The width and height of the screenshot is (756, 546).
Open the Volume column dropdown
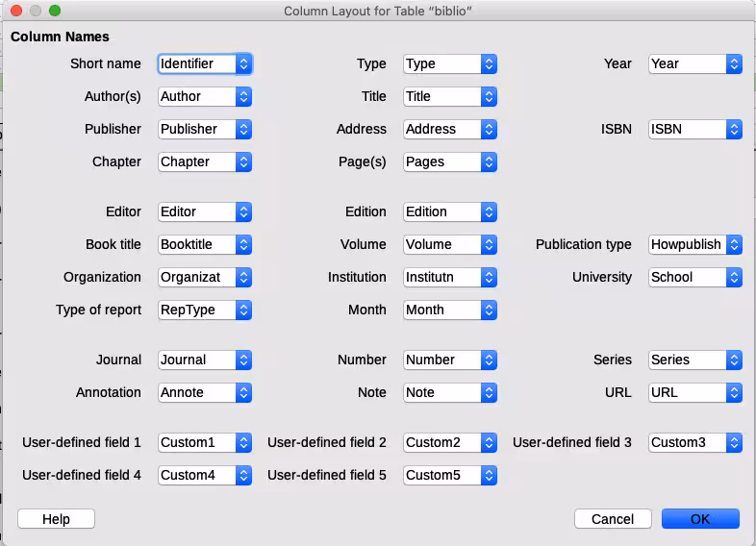[450, 245]
